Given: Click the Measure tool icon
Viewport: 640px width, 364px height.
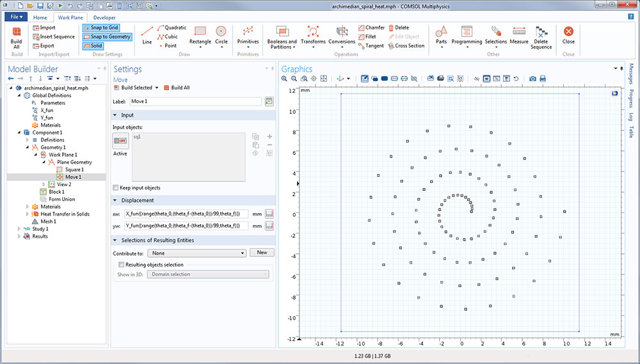Looking at the screenshot, I should point(519,31).
